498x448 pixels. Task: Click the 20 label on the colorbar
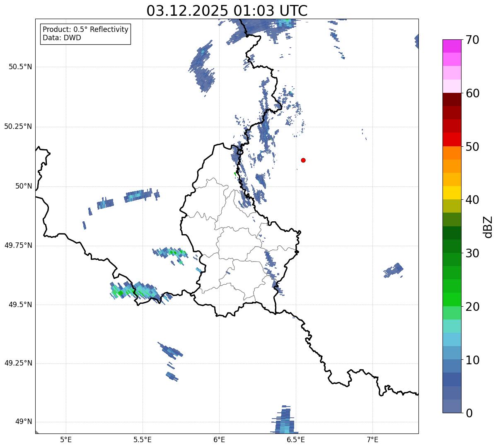click(472, 307)
